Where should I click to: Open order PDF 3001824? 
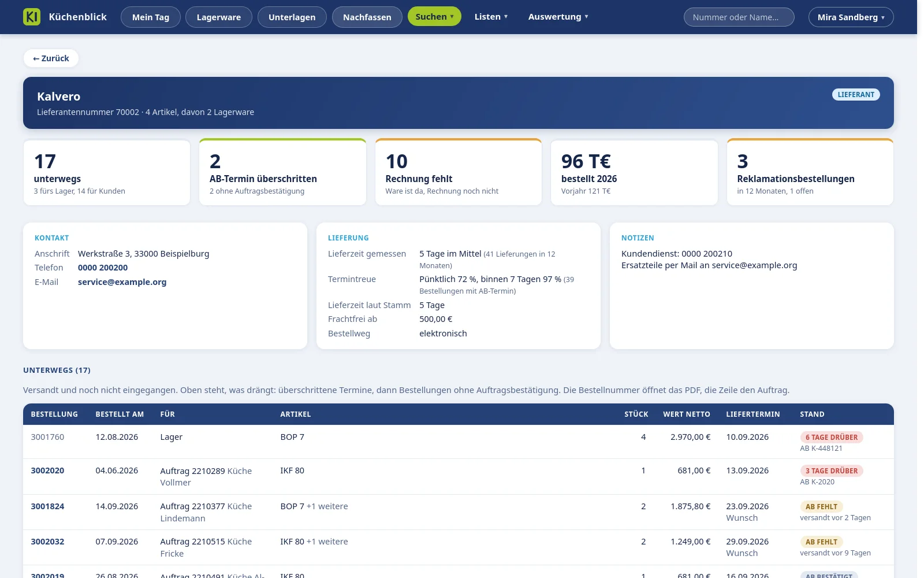(47, 506)
